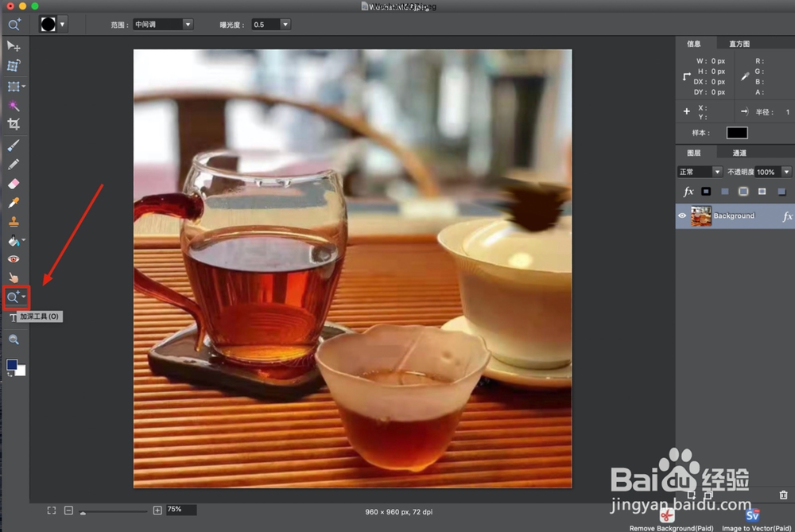The image size is (795, 532).
Task: Select the Burn (加深) tool
Action: tap(14, 297)
